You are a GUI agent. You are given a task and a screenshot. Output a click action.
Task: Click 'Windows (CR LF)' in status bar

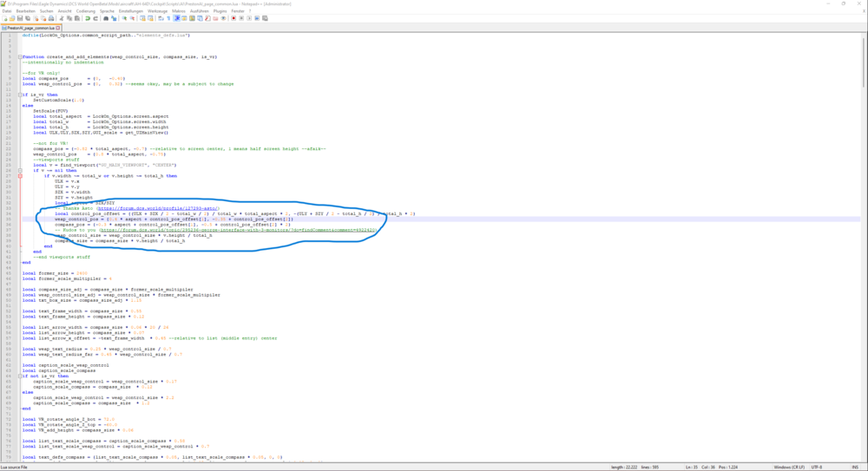[x=789, y=468]
